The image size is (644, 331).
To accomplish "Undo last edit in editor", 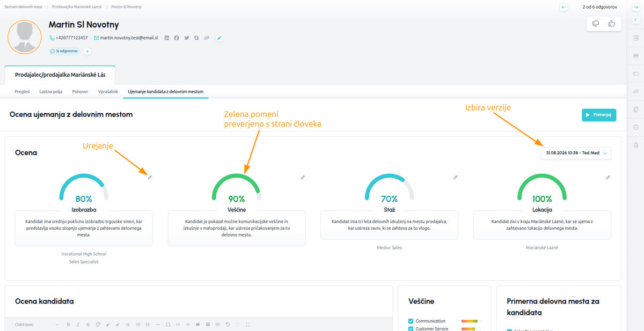I will coord(228,325).
